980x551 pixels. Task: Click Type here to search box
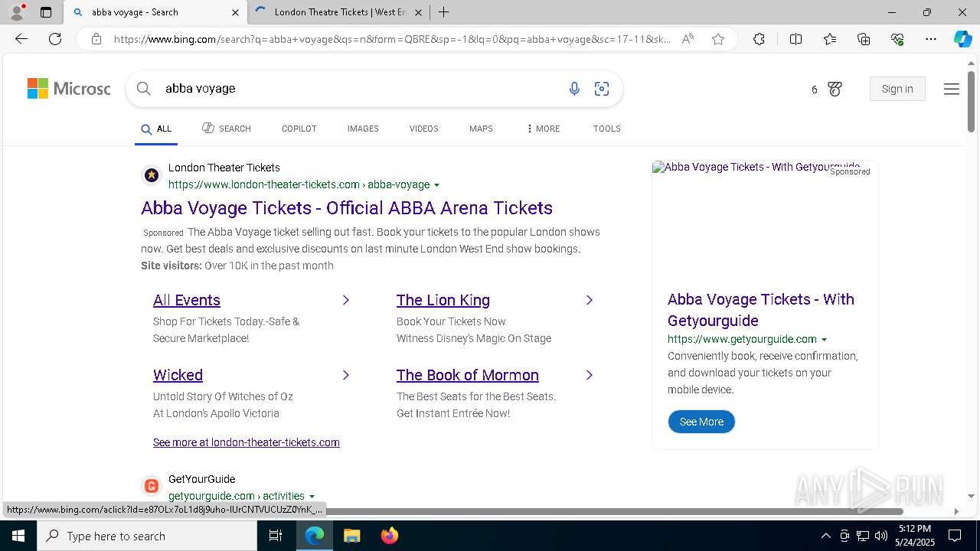click(x=147, y=536)
